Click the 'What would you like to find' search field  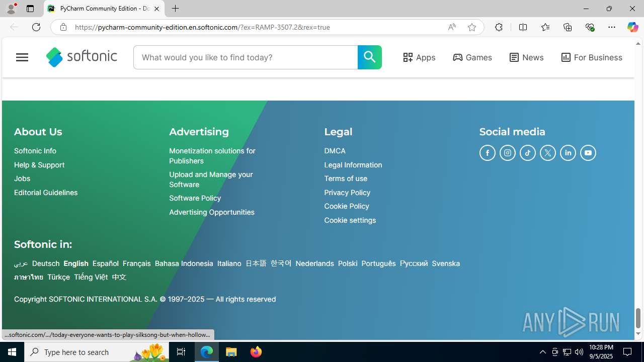pyautogui.click(x=246, y=57)
